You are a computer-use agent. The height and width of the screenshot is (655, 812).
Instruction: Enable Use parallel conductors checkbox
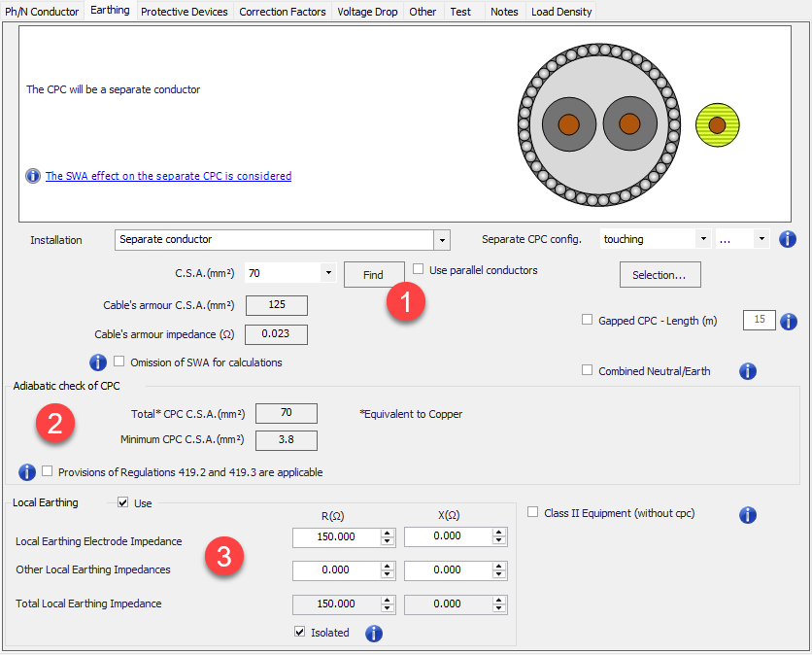(x=419, y=269)
